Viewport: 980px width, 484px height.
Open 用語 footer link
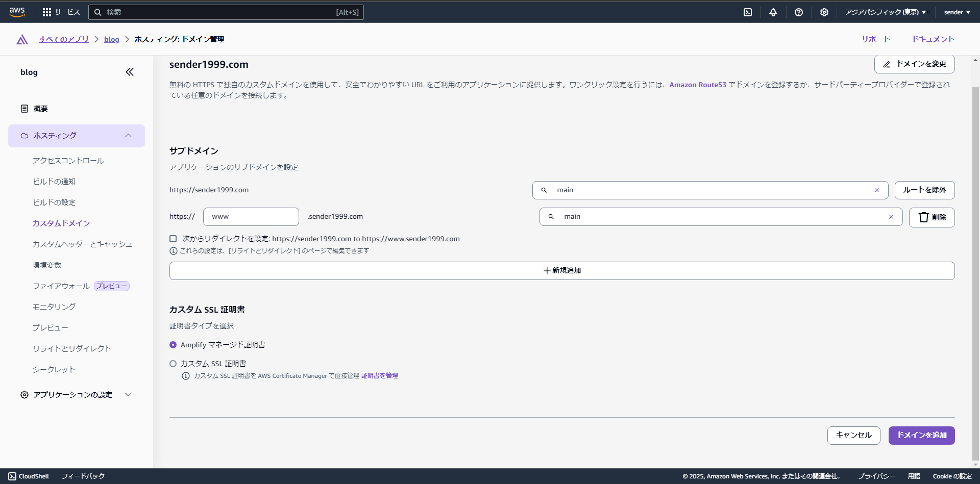pyautogui.click(x=914, y=476)
